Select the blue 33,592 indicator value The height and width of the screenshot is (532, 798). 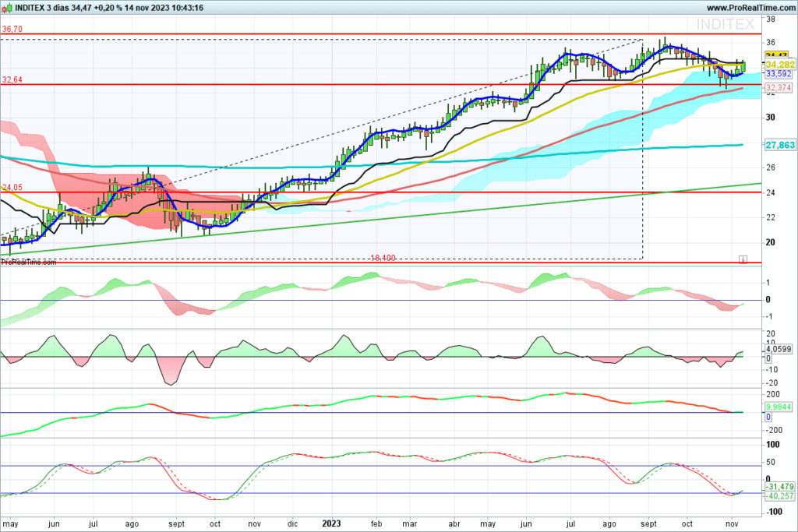tap(779, 74)
